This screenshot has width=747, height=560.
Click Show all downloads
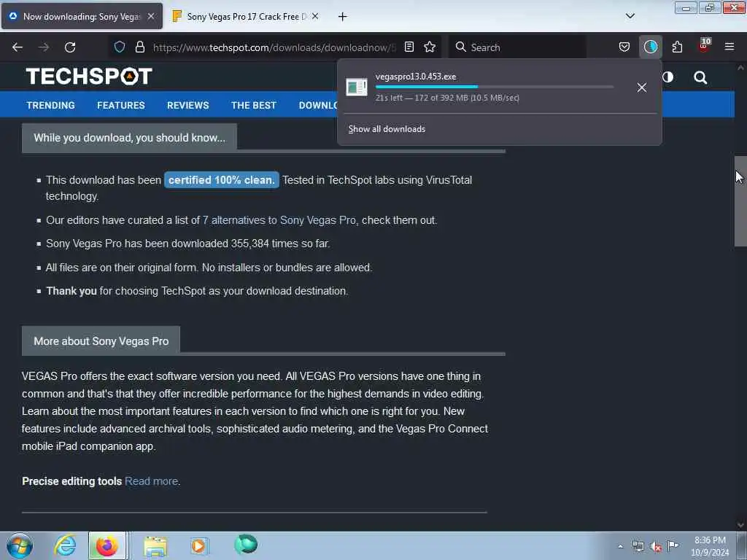point(387,129)
